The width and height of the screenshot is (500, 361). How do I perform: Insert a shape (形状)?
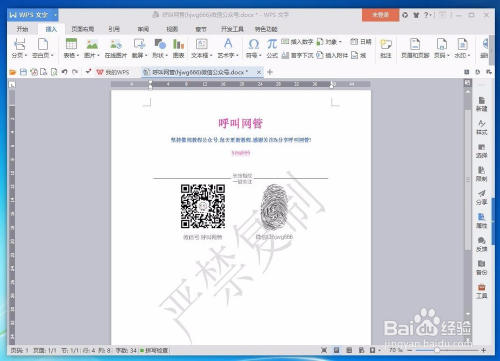tap(160, 48)
